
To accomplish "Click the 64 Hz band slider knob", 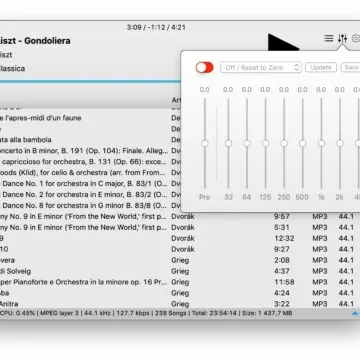I will (247, 143).
